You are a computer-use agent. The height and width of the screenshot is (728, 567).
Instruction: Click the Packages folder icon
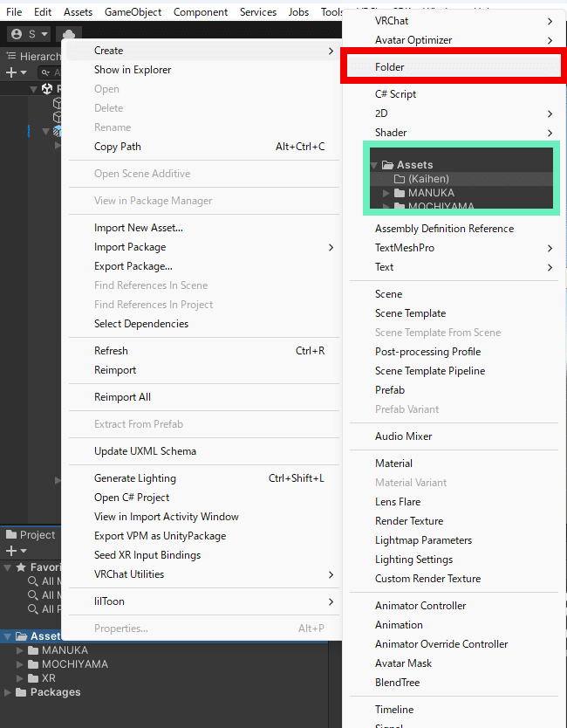(x=22, y=692)
